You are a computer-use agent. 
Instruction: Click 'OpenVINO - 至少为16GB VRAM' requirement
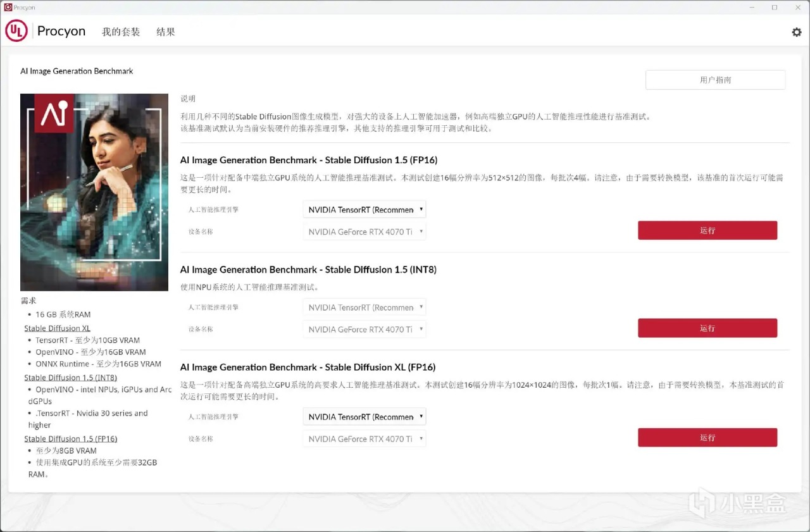(x=90, y=352)
